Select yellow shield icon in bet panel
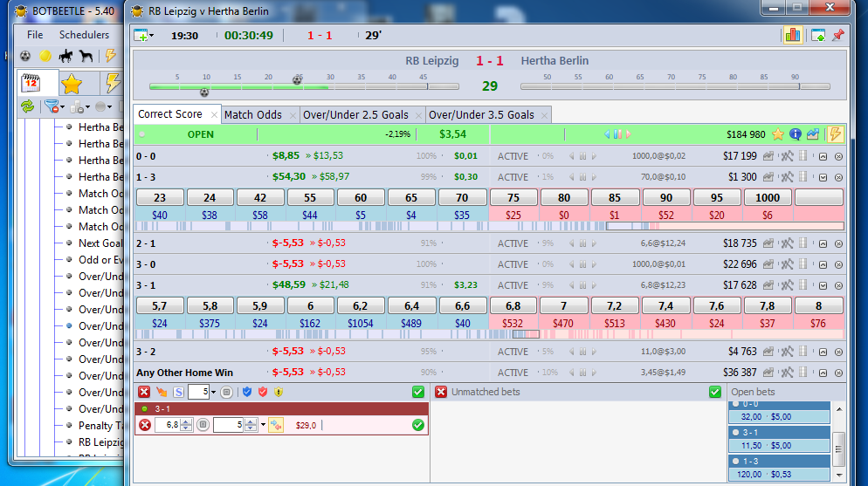This screenshot has height=486, width=868. click(x=279, y=392)
